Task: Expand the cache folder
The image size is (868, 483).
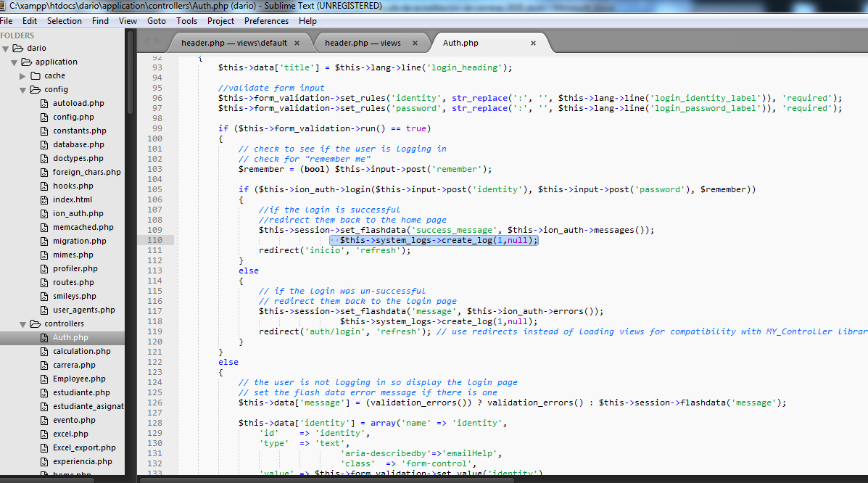Action: click(22, 76)
